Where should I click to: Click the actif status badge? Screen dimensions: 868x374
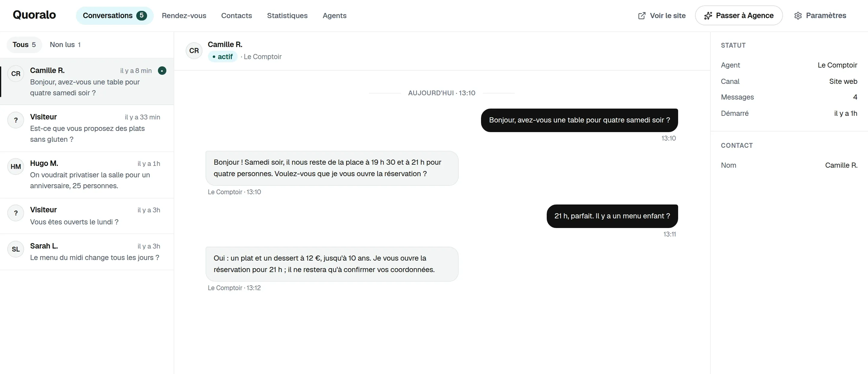[x=223, y=57]
